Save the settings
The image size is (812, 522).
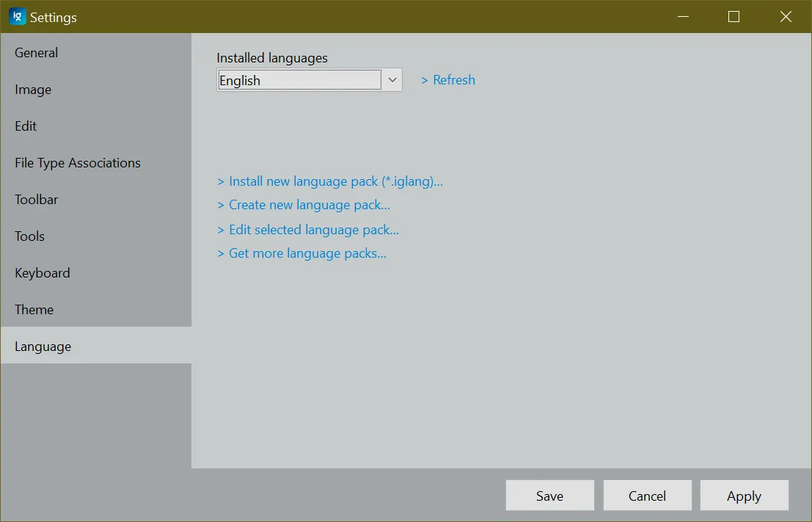pos(550,496)
